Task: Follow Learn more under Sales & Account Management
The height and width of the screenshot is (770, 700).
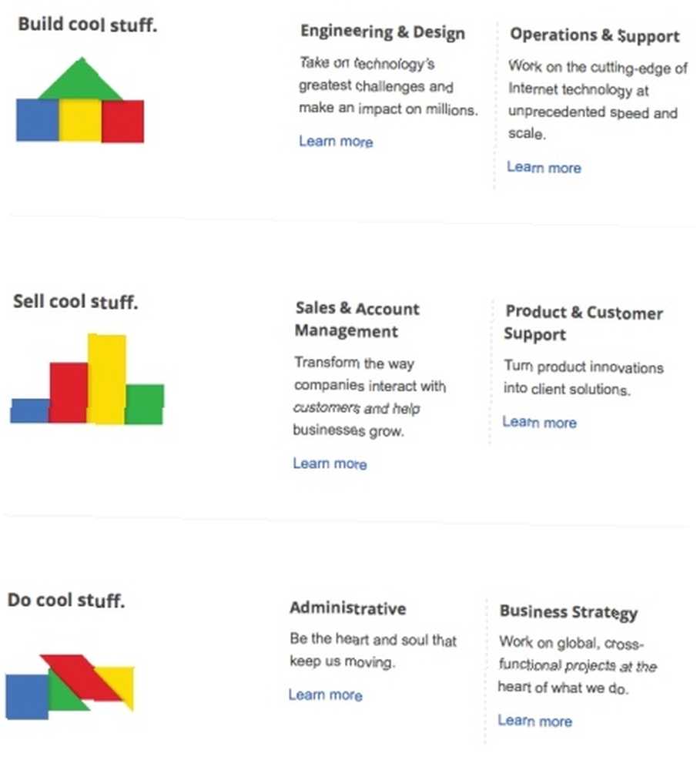Action: coord(330,464)
